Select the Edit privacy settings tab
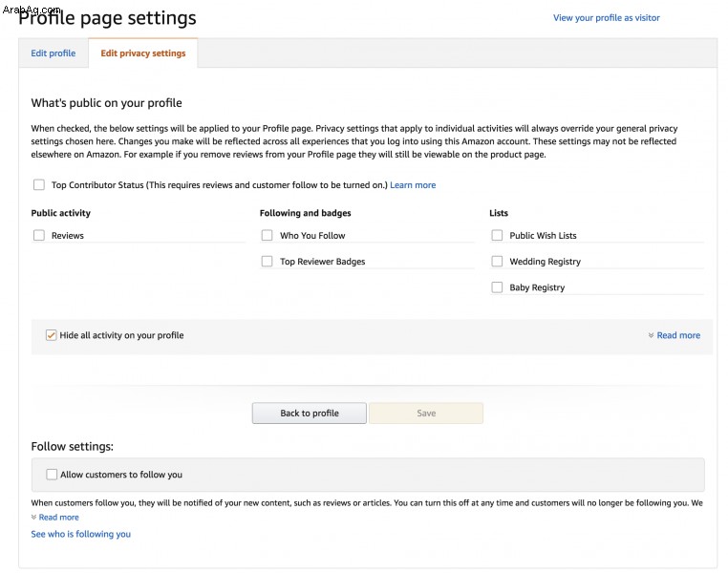728x573 pixels. click(x=143, y=53)
